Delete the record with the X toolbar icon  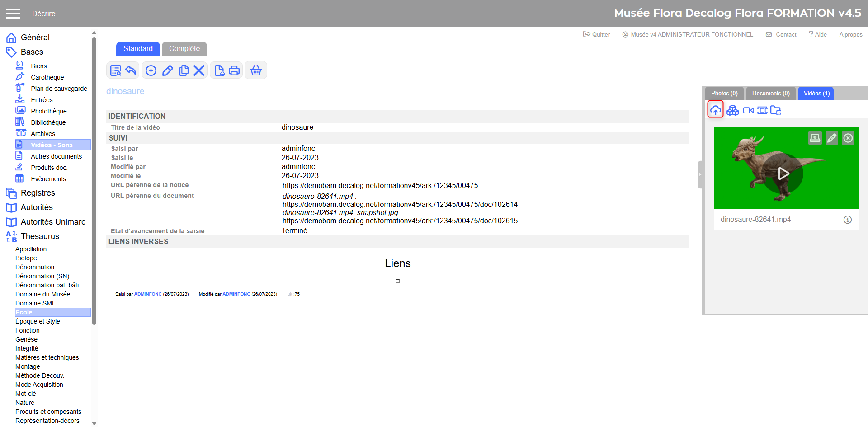click(x=199, y=70)
